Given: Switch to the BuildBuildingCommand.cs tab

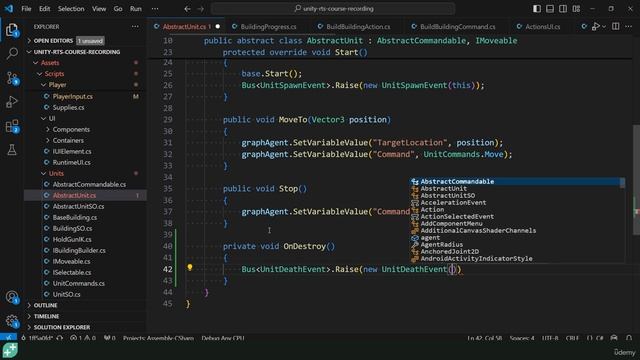Looking at the screenshot, I should [458, 27].
